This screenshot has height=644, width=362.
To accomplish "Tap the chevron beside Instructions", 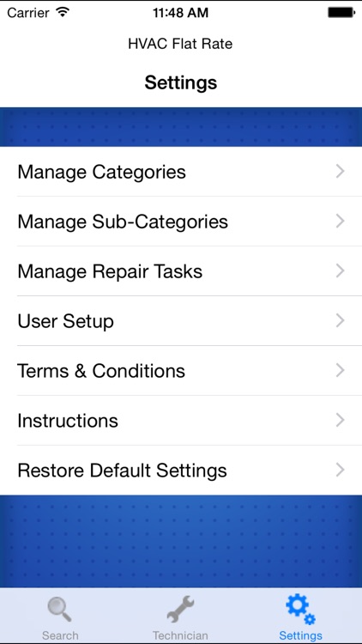I will 340,420.
